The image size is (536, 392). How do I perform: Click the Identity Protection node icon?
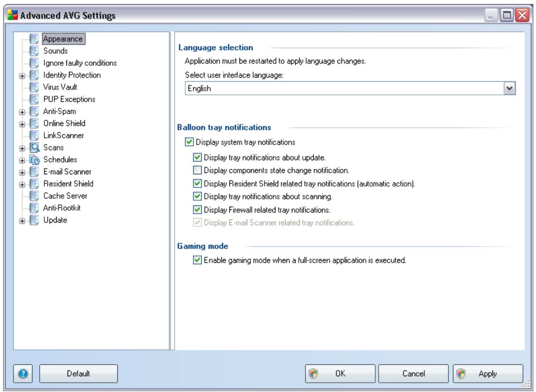(35, 75)
